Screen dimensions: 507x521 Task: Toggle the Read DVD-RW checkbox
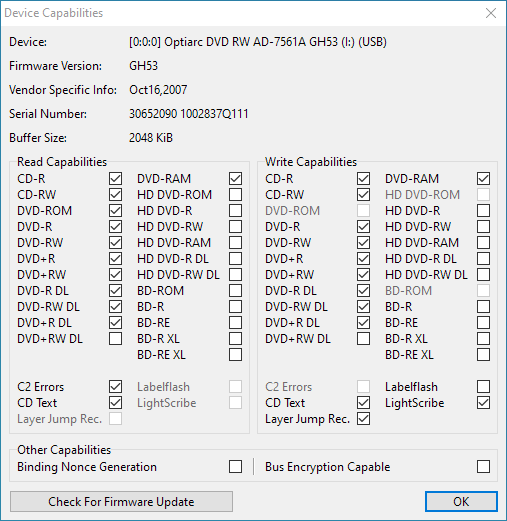pyautogui.click(x=115, y=243)
